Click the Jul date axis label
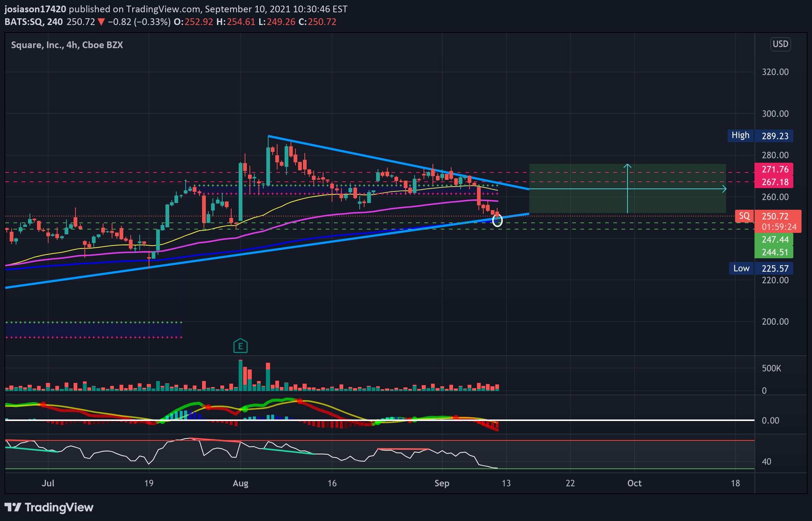812x521 pixels. tap(48, 483)
